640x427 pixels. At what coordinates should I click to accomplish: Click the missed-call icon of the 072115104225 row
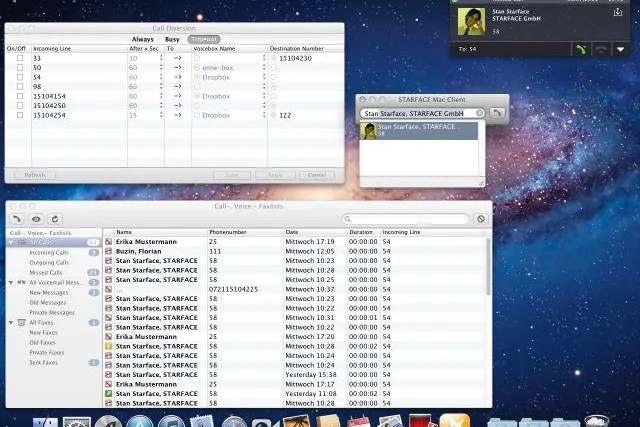pyautogui.click(x=108, y=289)
